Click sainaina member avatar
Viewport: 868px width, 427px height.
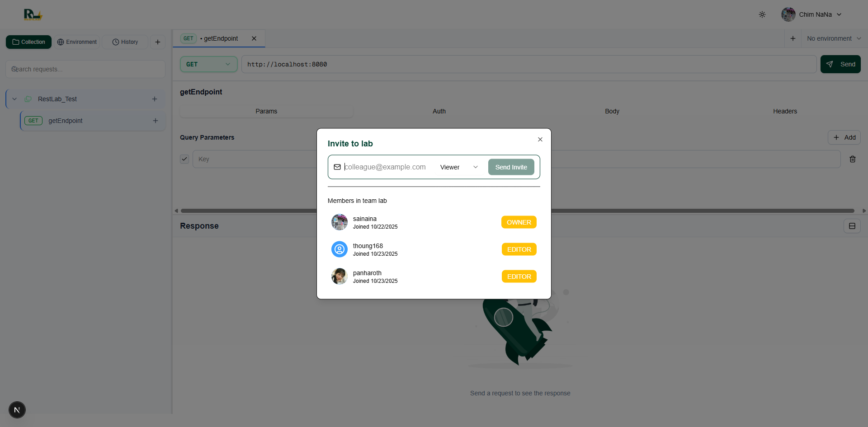(340, 222)
